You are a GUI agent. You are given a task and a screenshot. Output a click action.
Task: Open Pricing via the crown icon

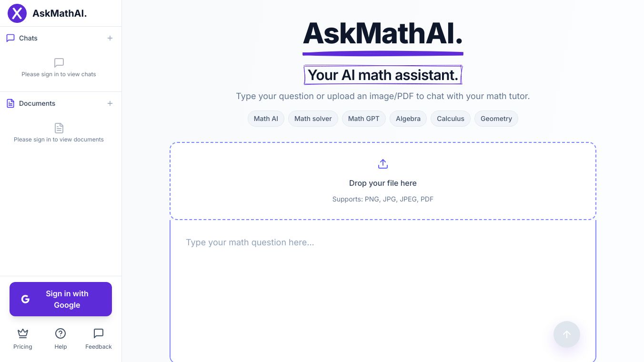pyautogui.click(x=23, y=333)
